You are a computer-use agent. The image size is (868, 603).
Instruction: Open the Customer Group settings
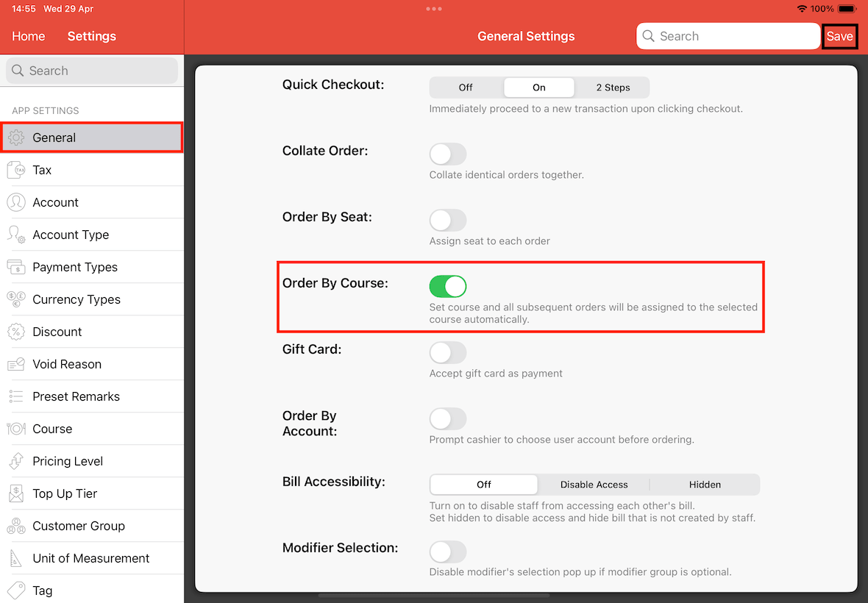pos(93,526)
